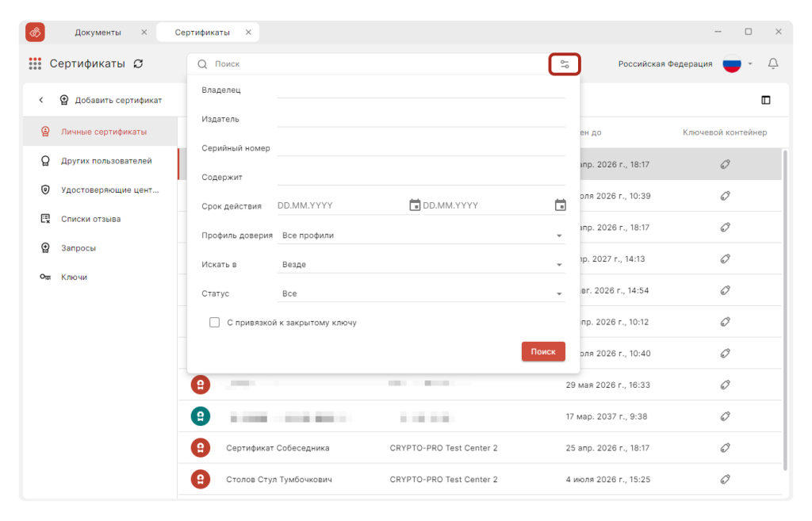The height and width of the screenshot is (521, 812).
Task: Click key container icon for 10:12 row
Action: (725, 322)
